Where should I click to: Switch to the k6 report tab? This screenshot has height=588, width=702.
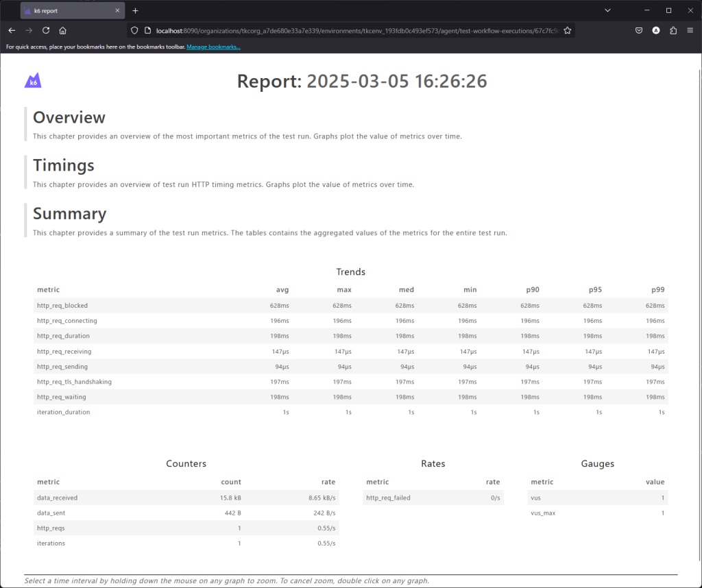69,11
